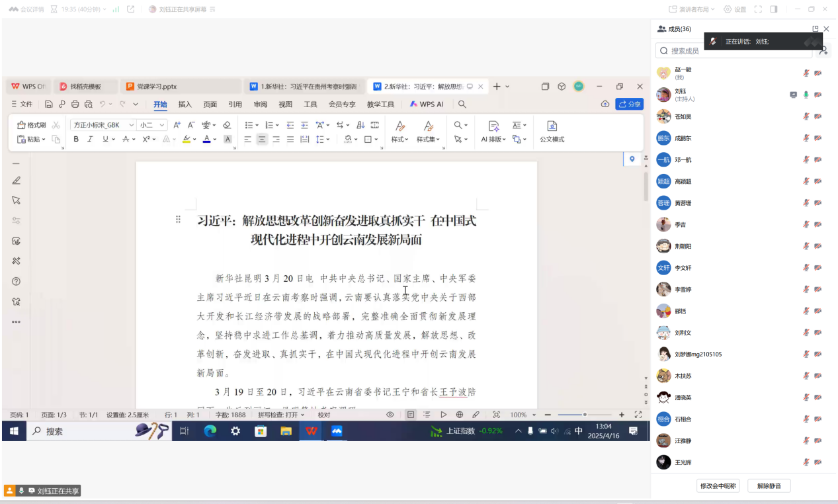Click the blue 分享 share button
The image size is (838, 504).
click(629, 105)
